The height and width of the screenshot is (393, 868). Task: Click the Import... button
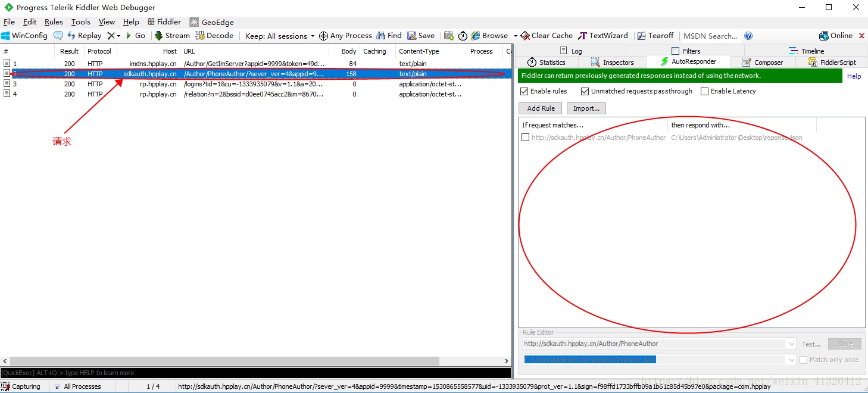586,108
